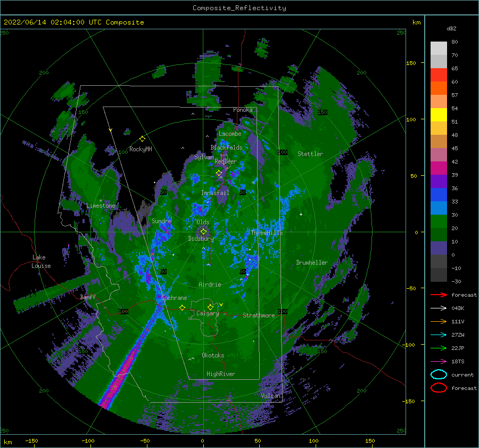Click the Stettler city label
The width and height of the screenshot is (479, 448).
pyautogui.click(x=310, y=154)
